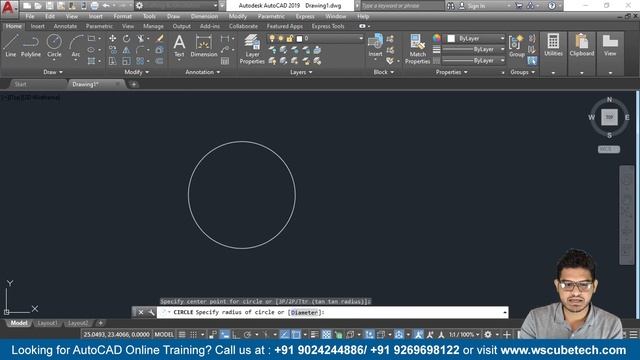Open the View panel in ribbon
Image resolution: width=640 pixels, height=360 pixels.
[610, 45]
